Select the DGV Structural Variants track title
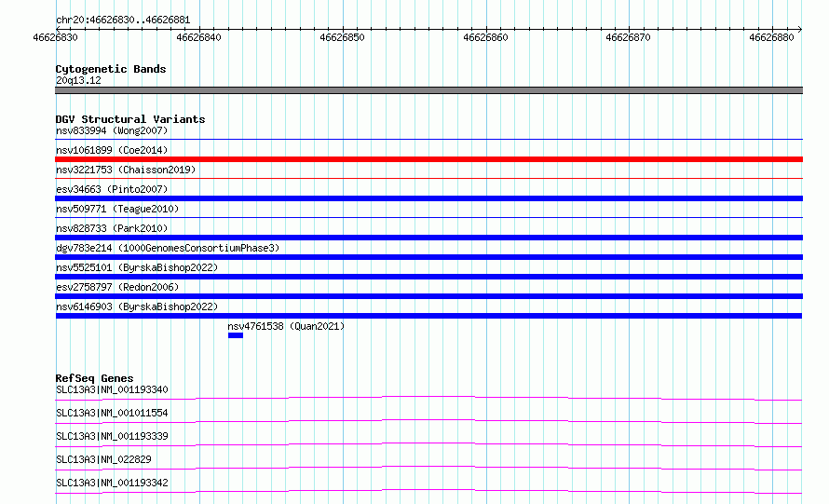Viewport: 829px width, 504px height. [130, 119]
